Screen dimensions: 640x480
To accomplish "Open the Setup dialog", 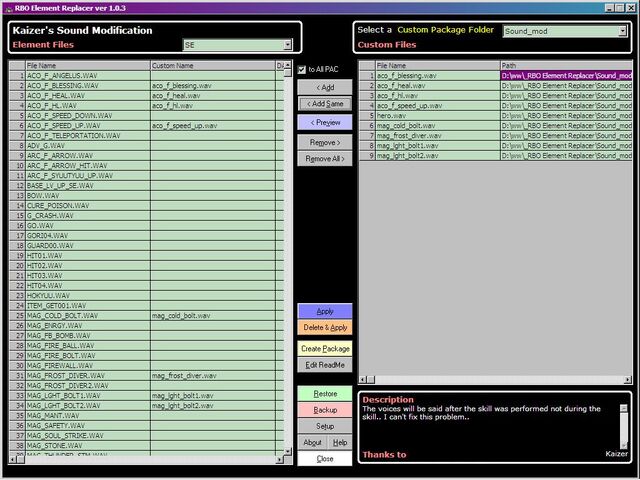I will tap(325, 426).
